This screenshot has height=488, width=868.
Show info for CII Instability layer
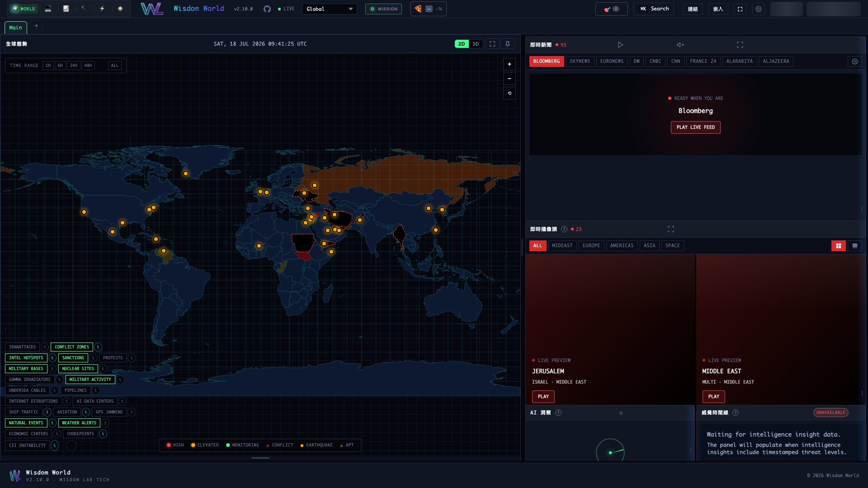(x=55, y=446)
